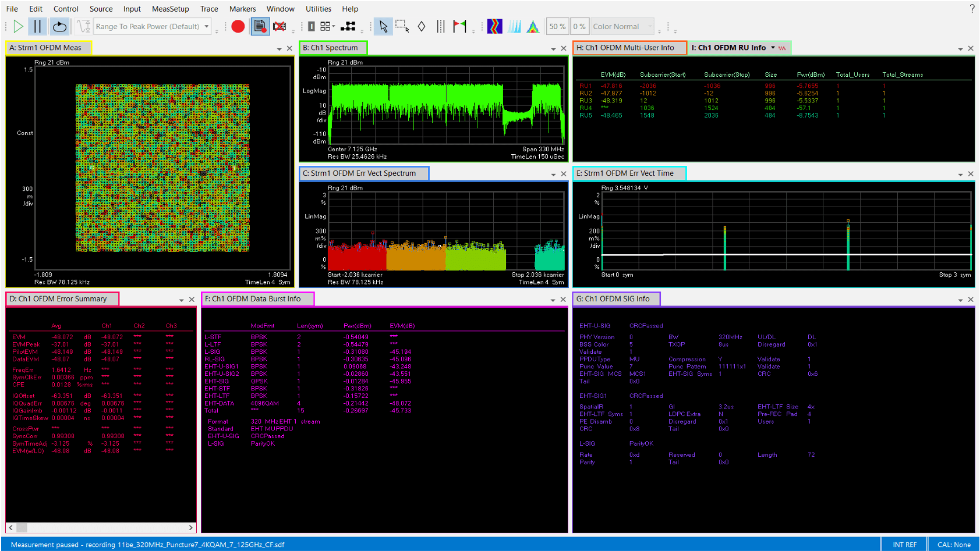The image size is (980, 551).
Task: Click the red Record icon
Action: tap(238, 26)
